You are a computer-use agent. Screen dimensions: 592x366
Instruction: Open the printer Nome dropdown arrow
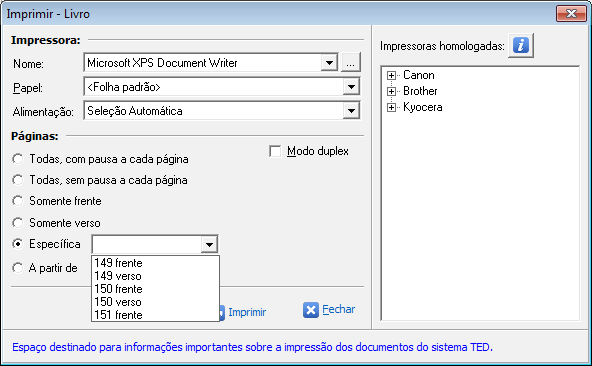point(330,63)
